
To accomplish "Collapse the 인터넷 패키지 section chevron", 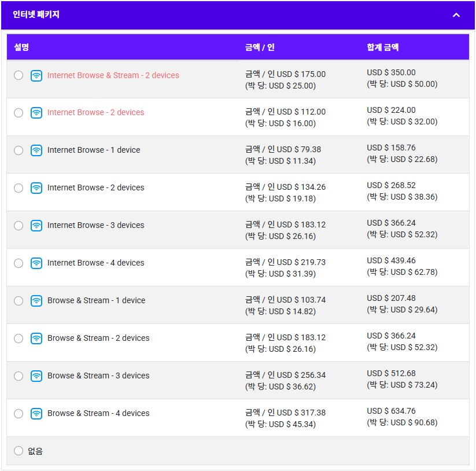I will click(456, 15).
